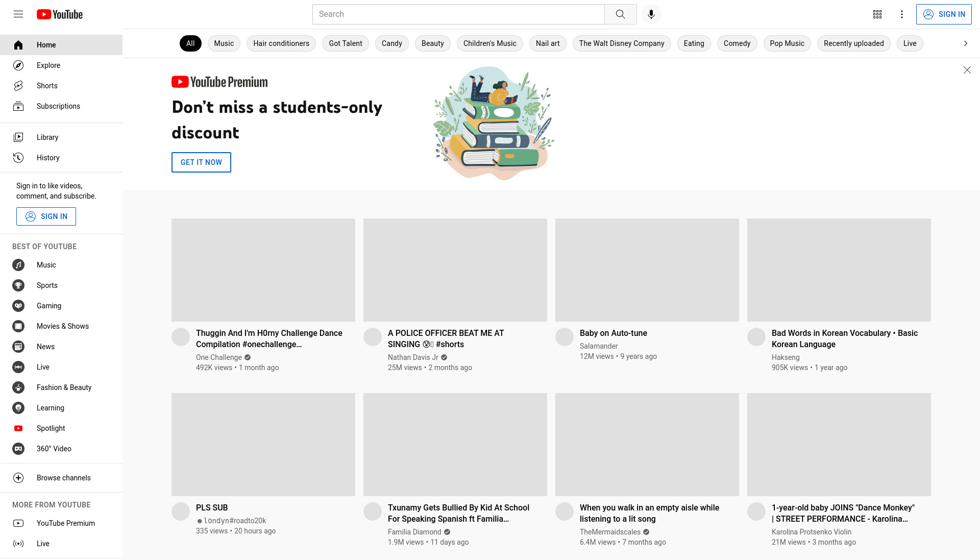Click SIGN IN button in sidebar
The image size is (980, 560).
tap(46, 216)
